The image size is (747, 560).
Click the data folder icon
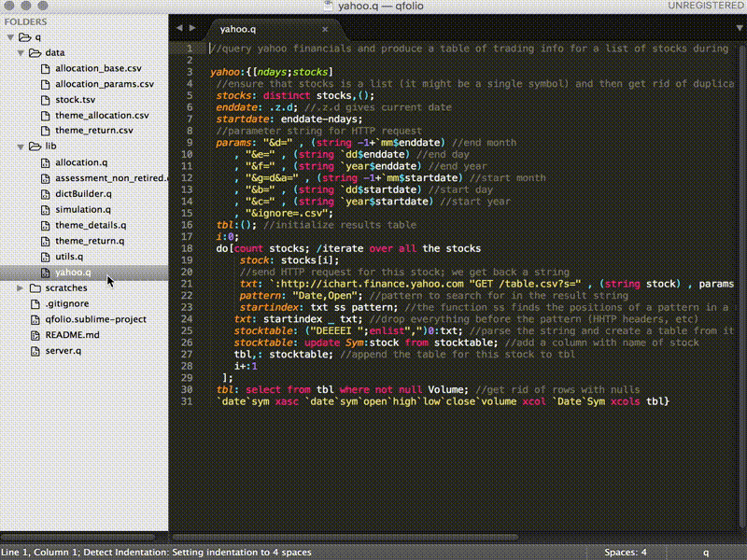tap(35, 53)
